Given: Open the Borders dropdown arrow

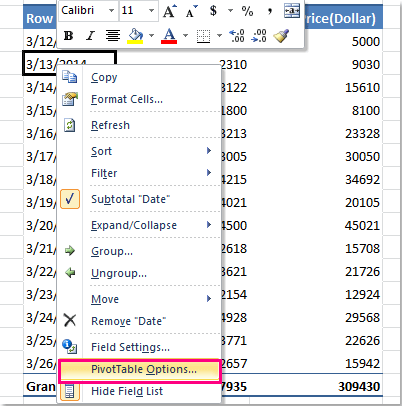Looking at the screenshot, I should 219,35.
